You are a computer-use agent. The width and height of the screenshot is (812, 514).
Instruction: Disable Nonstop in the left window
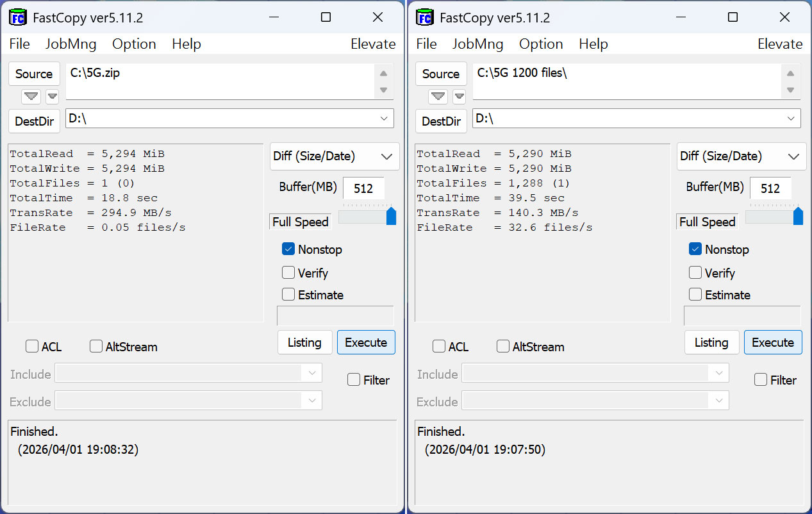coord(288,249)
